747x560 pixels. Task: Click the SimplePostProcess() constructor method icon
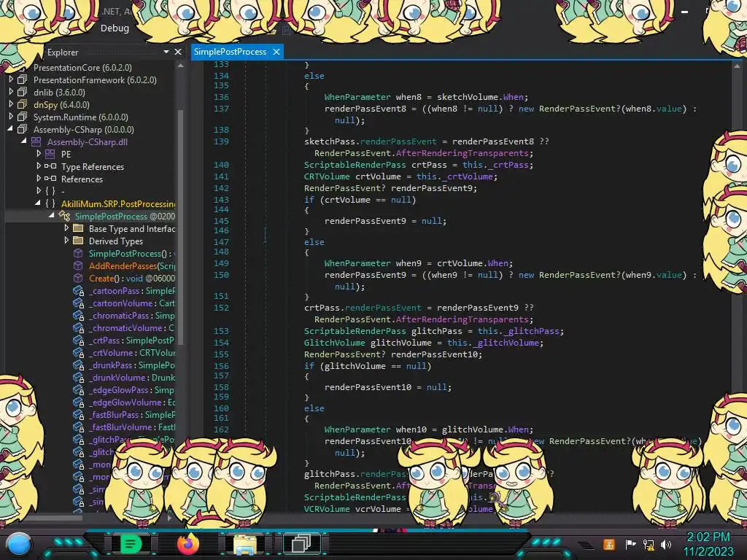coord(78,253)
